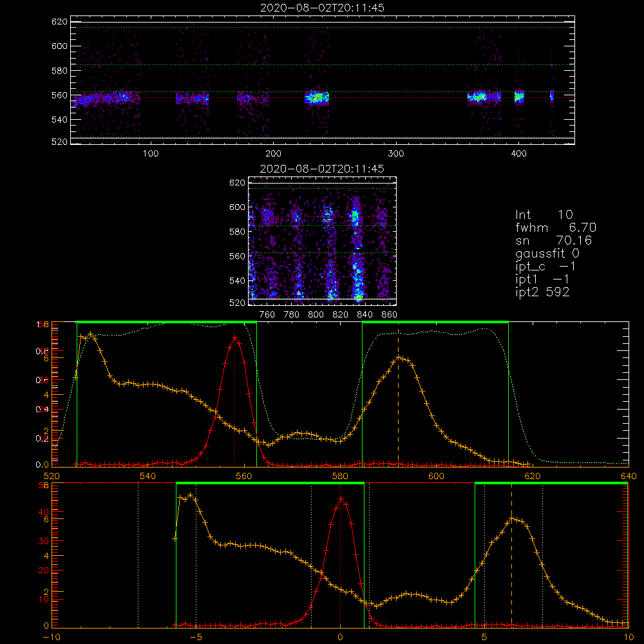Click the 'gaussfit 0' readout
This screenshot has height=644, width=644.
547,253
